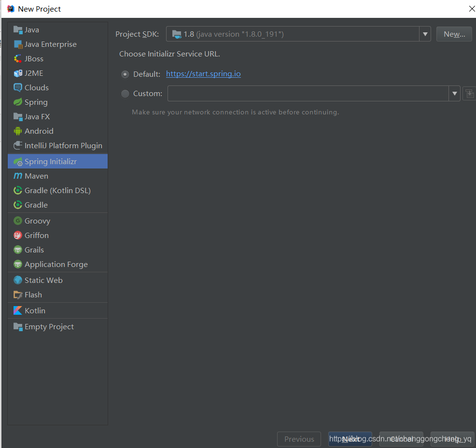Select the Gradle (Kotlin DSL) icon
Image resolution: width=476 pixels, height=448 pixels.
coord(18,190)
